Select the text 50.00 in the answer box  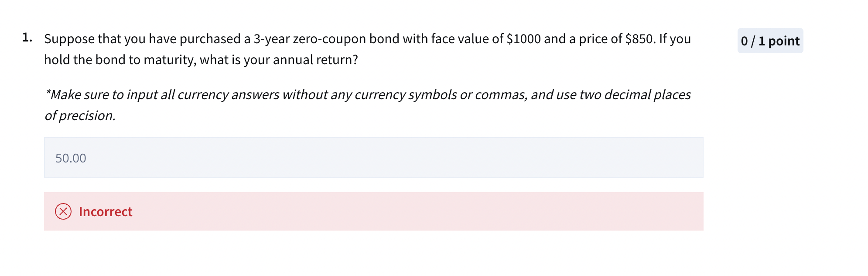(x=71, y=158)
